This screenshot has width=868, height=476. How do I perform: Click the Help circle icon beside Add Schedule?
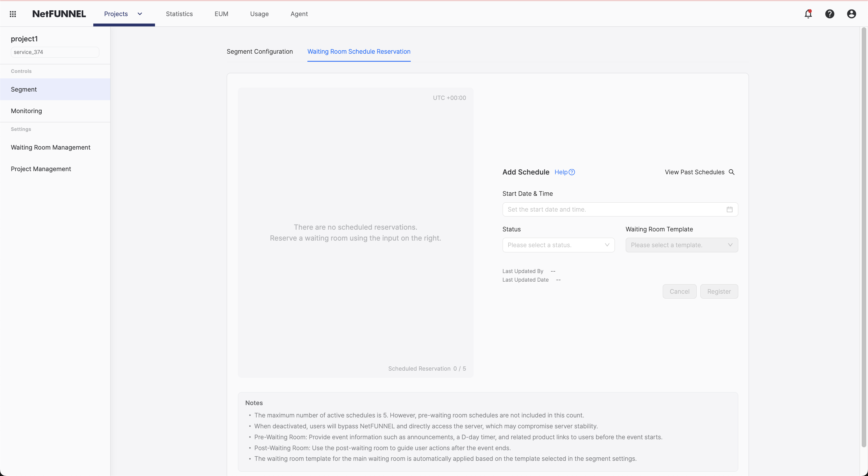coord(572,172)
